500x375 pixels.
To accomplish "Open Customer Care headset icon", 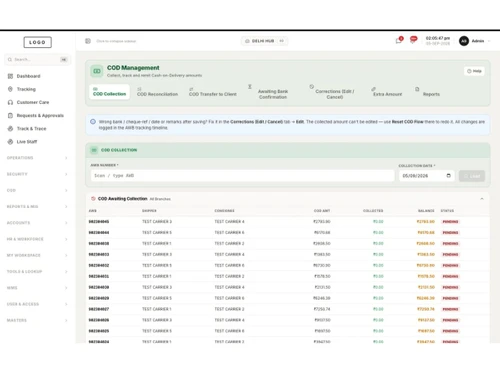I will pos(10,102).
